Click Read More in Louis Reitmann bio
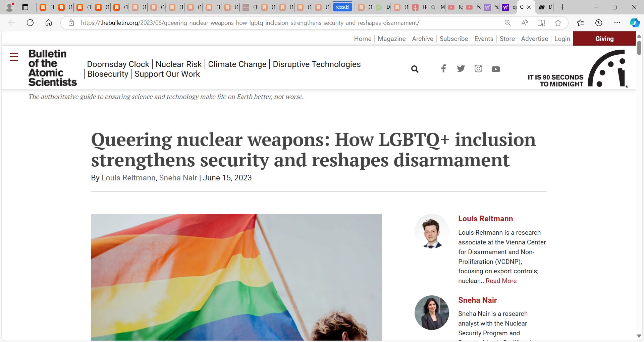The width and height of the screenshot is (644, 342). (x=501, y=281)
